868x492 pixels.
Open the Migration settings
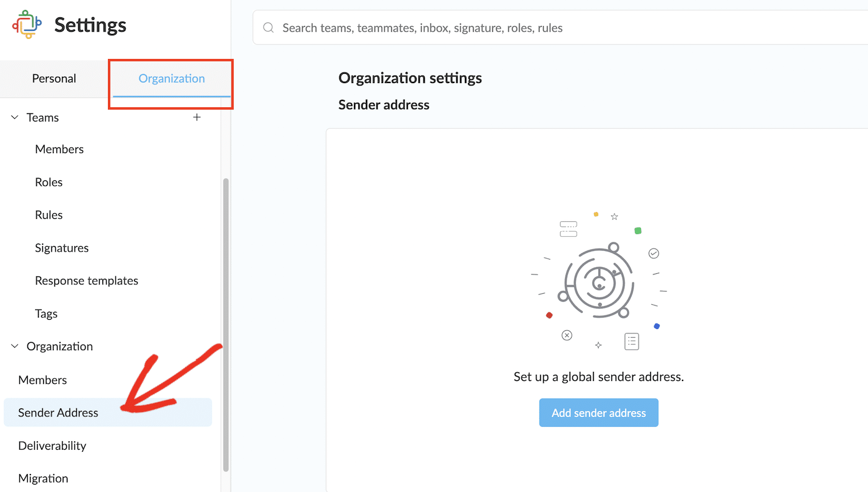click(x=43, y=478)
